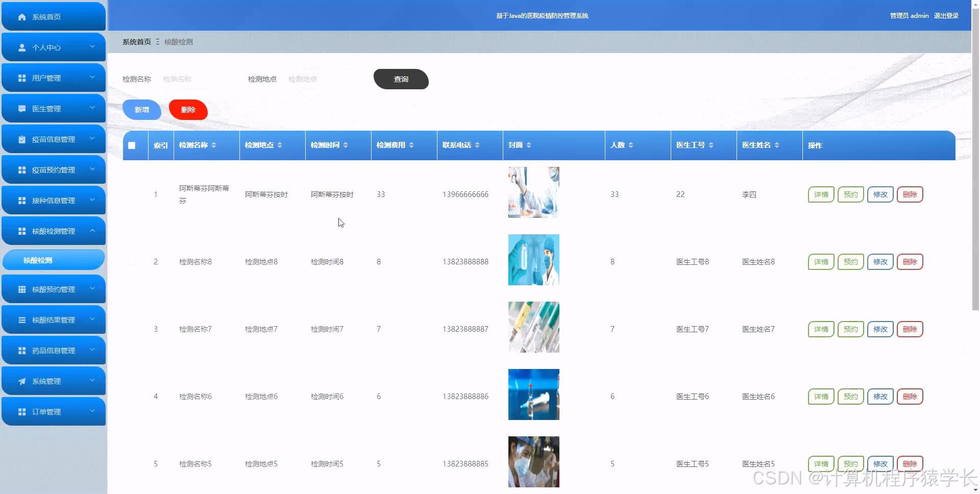Open the cover thumbnail of 检测名称7
This screenshot has height=494, width=980.
click(x=533, y=327)
